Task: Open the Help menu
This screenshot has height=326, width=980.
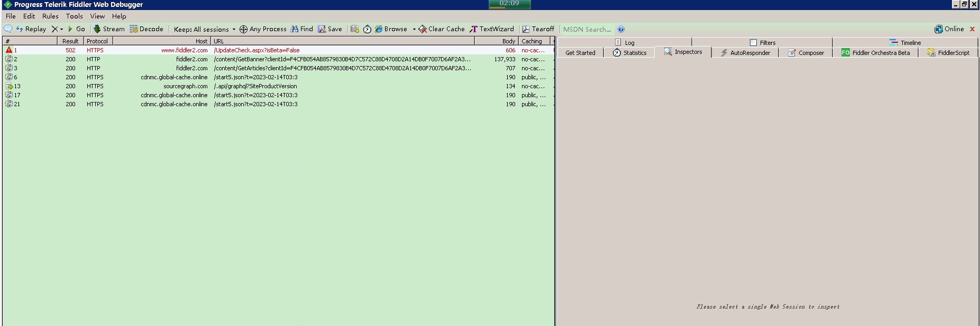Action: [x=119, y=16]
